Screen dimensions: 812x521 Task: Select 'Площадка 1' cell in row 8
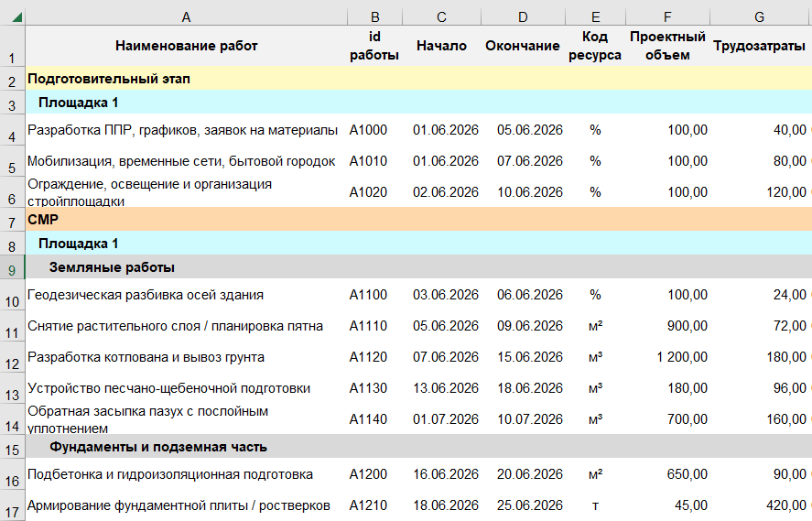point(187,243)
